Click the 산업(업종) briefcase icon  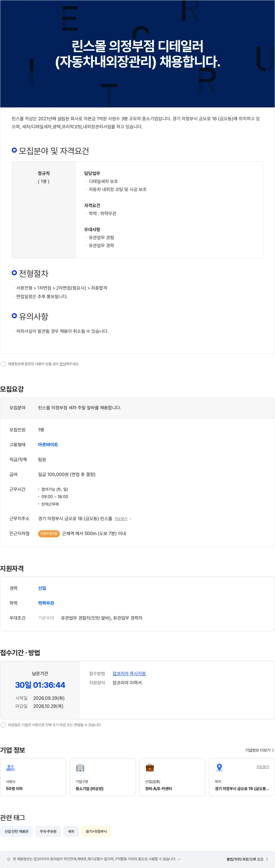[x=150, y=767]
